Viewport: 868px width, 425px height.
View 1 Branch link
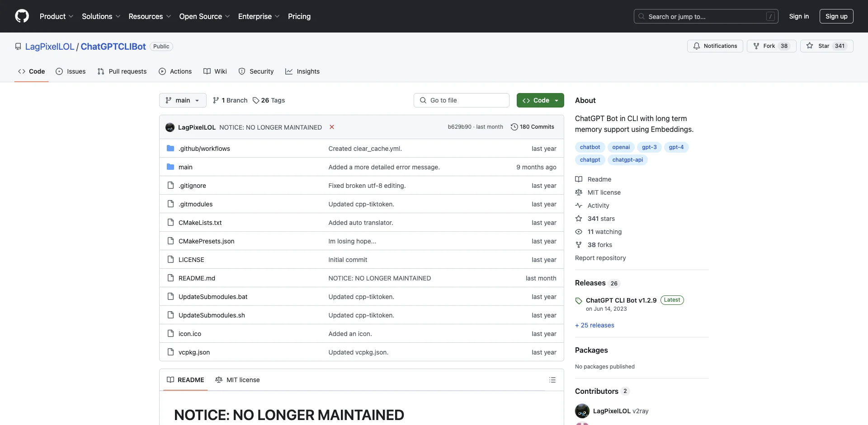pos(230,100)
